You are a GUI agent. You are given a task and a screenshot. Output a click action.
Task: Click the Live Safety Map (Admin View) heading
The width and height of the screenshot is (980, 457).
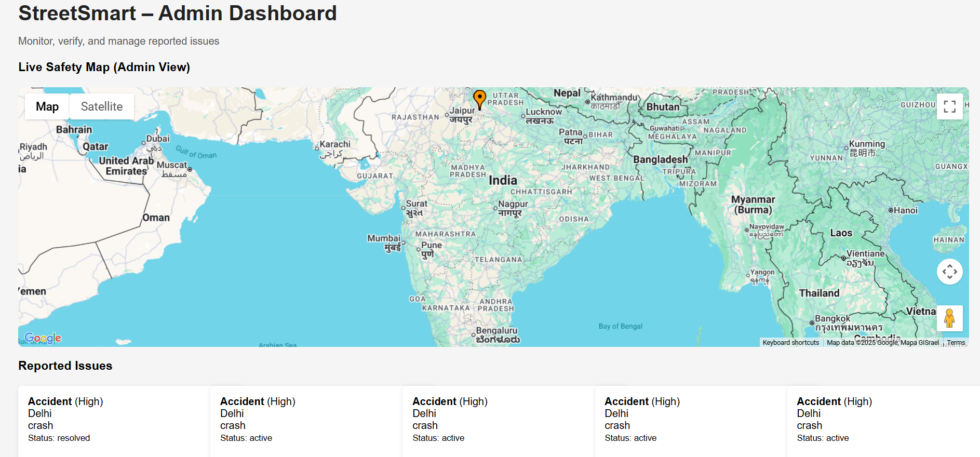pos(104,67)
